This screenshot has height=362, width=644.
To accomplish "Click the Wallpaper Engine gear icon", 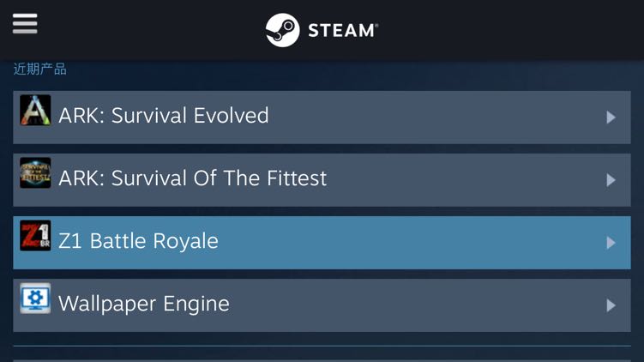I will tap(35, 299).
